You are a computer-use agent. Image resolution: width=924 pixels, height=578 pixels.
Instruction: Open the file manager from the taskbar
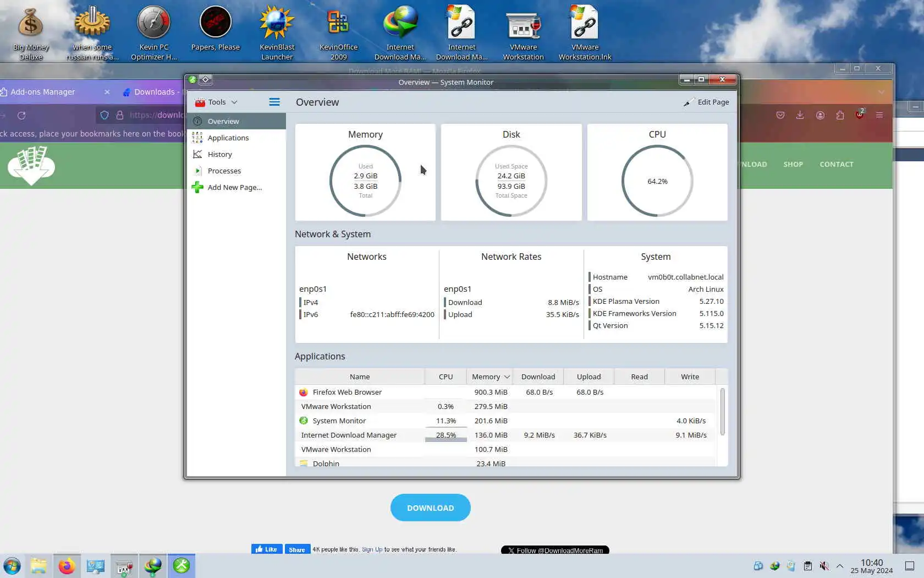point(38,566)
